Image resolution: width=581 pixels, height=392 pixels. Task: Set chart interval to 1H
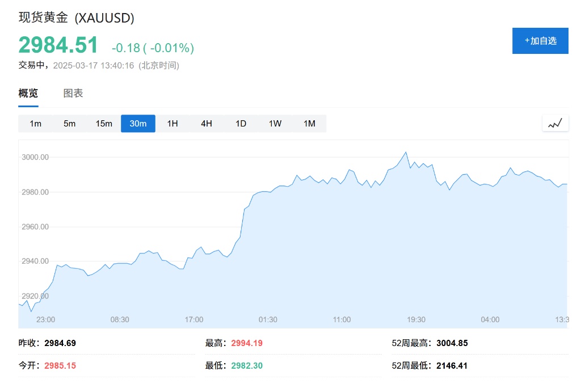pos(172,124)
